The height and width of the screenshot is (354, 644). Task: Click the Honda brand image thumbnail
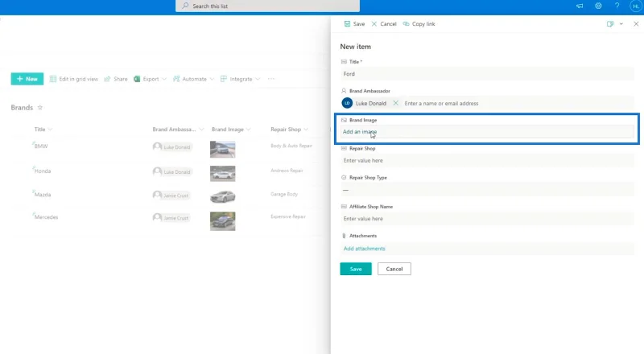223,174
